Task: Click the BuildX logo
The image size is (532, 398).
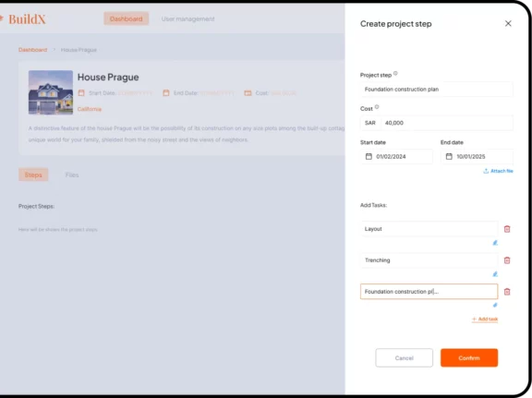Action: [x=24, y=19]
